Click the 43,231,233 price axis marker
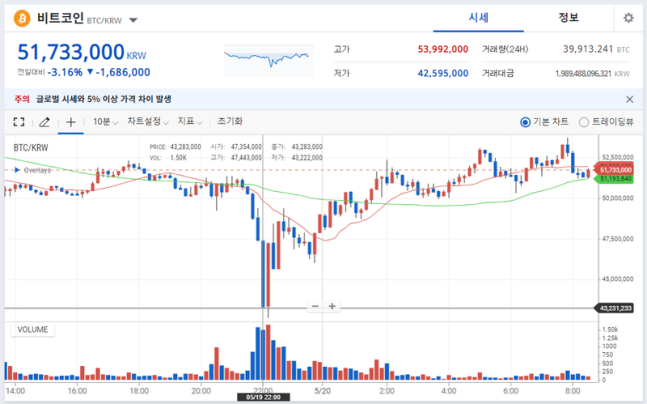 point(613,308)
